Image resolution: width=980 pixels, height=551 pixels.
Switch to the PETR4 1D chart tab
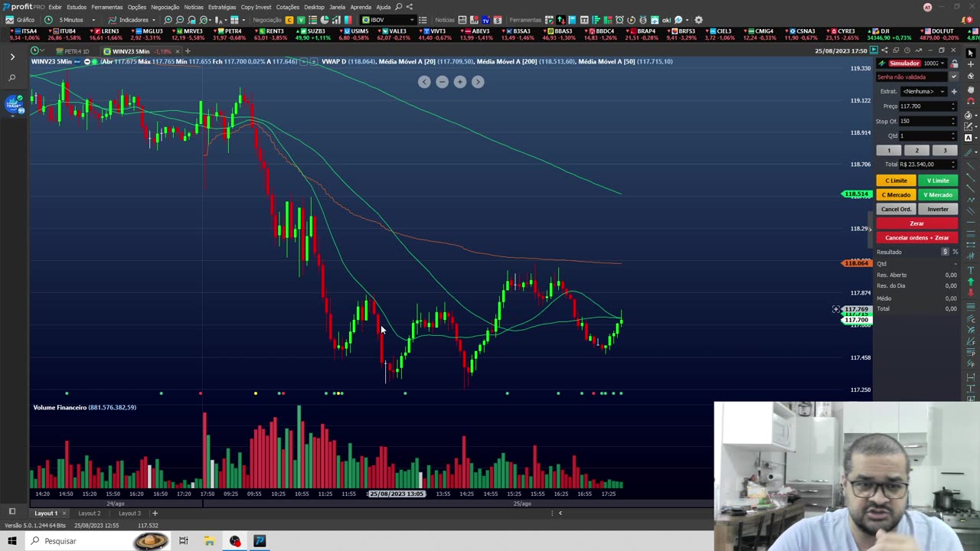coord(74,51)
